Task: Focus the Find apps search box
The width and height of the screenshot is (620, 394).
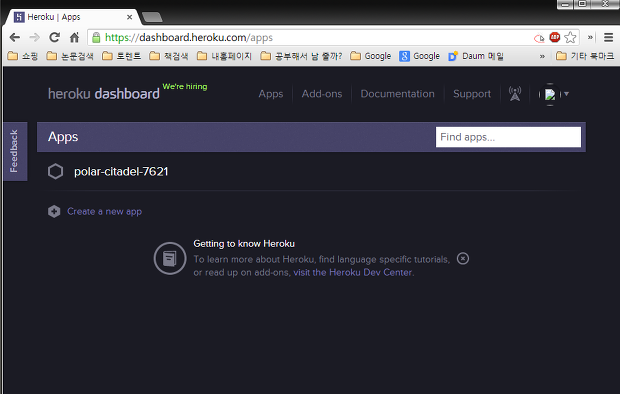Action: 508,137
